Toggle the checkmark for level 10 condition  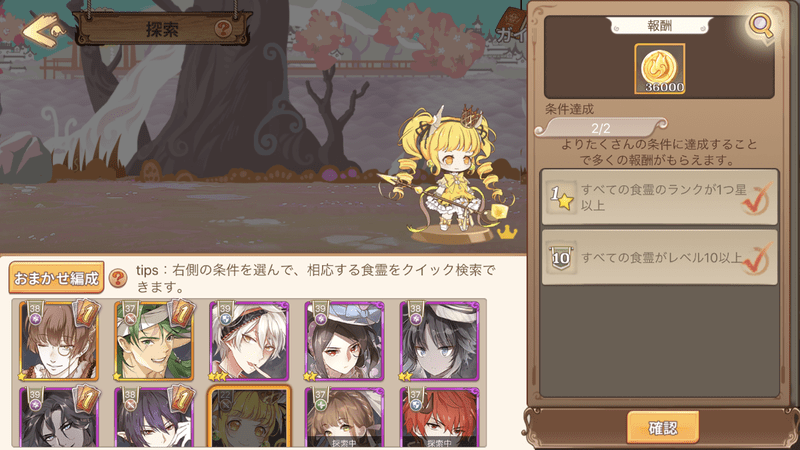point(756,259)
